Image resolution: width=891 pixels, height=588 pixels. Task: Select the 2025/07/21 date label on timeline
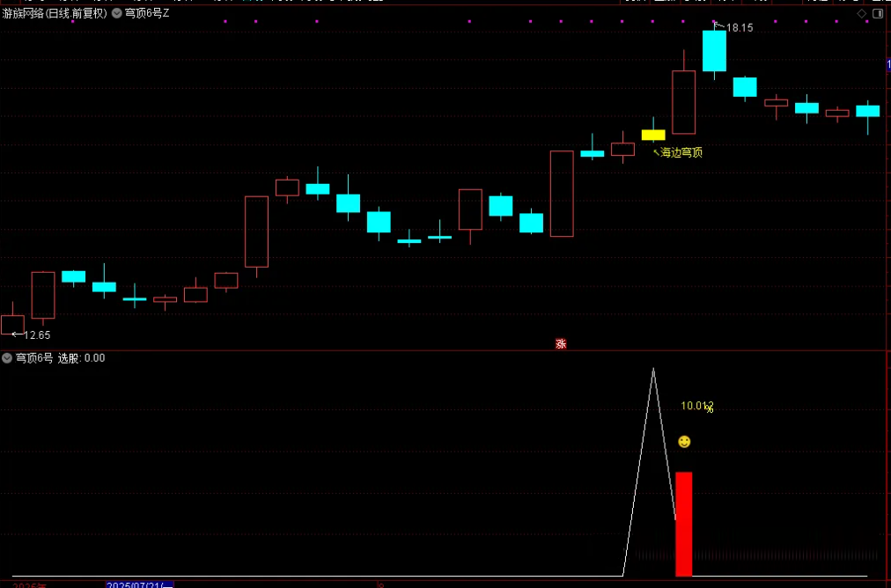(140, 584)
